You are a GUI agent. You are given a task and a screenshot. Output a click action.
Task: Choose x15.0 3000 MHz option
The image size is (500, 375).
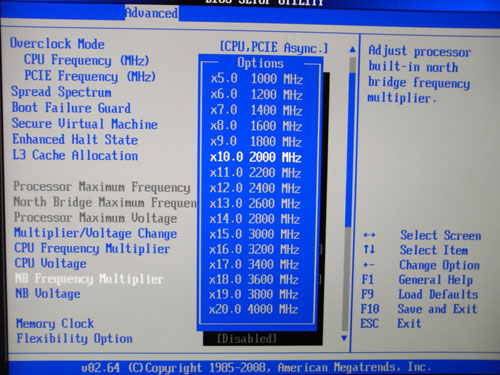click(x=254, y=234)
